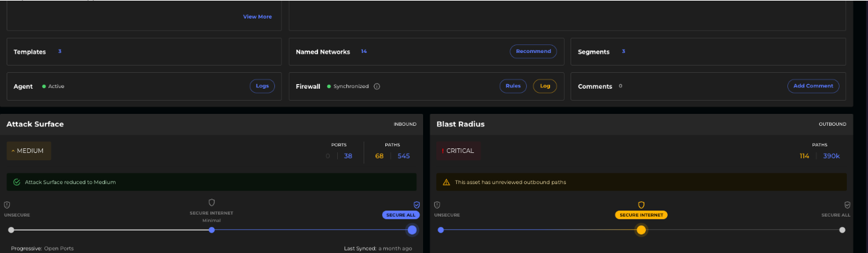Click the Attack Surface ports value 0
This screenshot has width=868, height=253.
click(328, 156)
